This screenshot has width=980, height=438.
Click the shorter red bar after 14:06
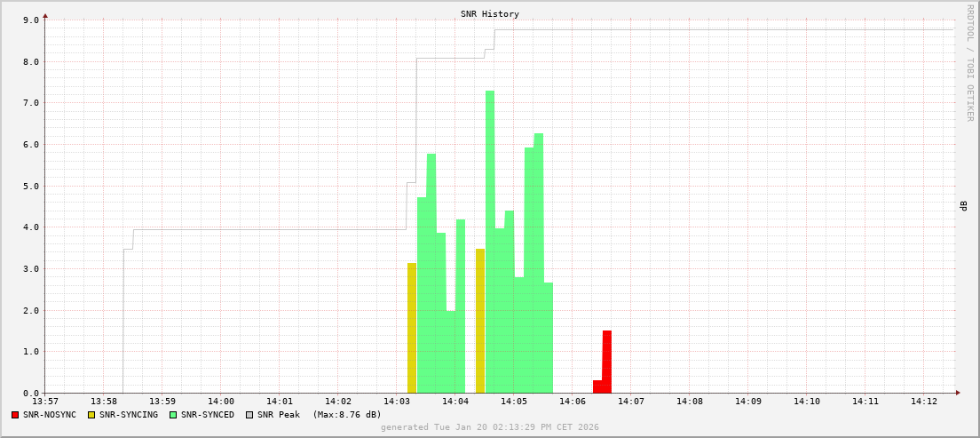coord(597,386)
